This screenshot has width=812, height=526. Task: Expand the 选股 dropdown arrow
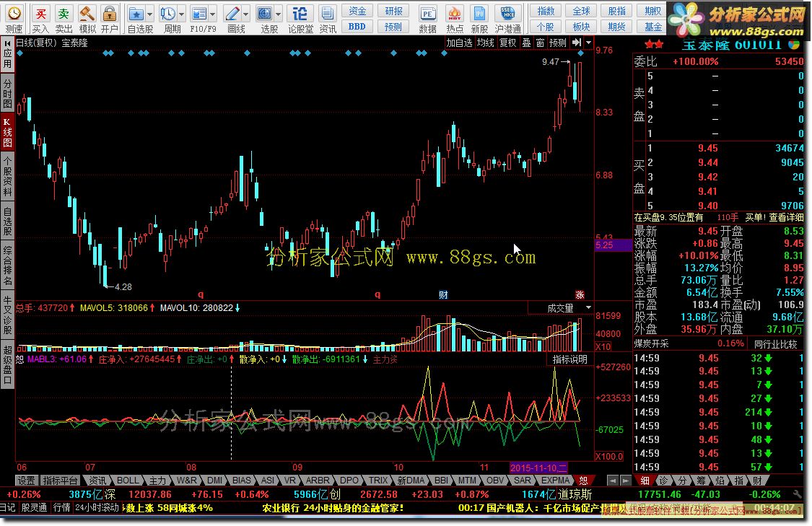(x=279, y=14)
